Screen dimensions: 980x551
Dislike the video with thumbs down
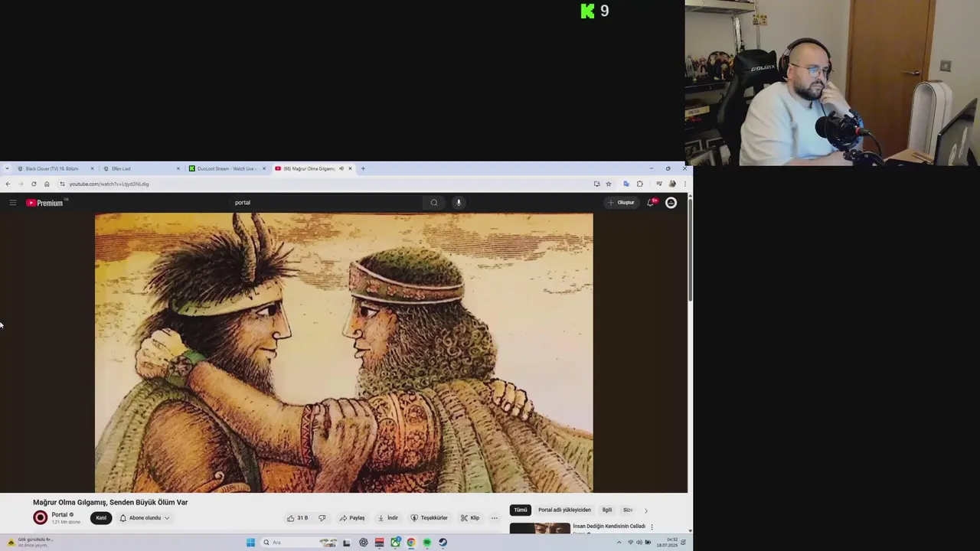[322, 518]
